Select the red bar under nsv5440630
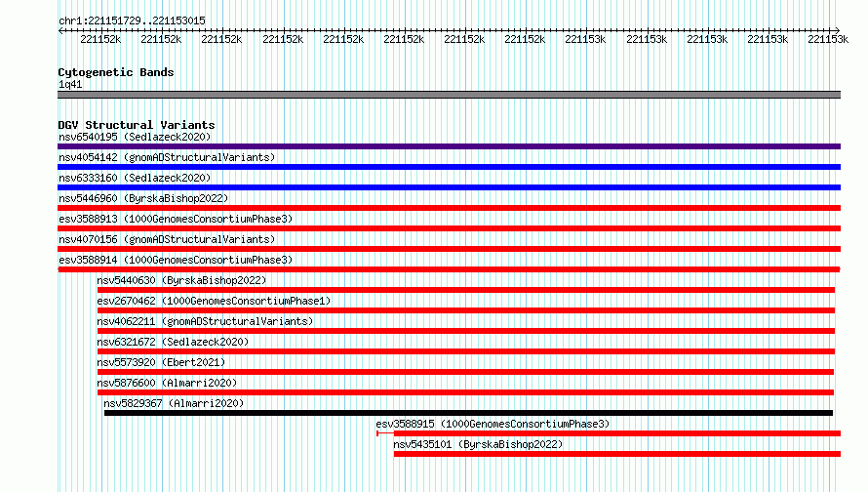868x492 pixels. [x=466, y=290]
